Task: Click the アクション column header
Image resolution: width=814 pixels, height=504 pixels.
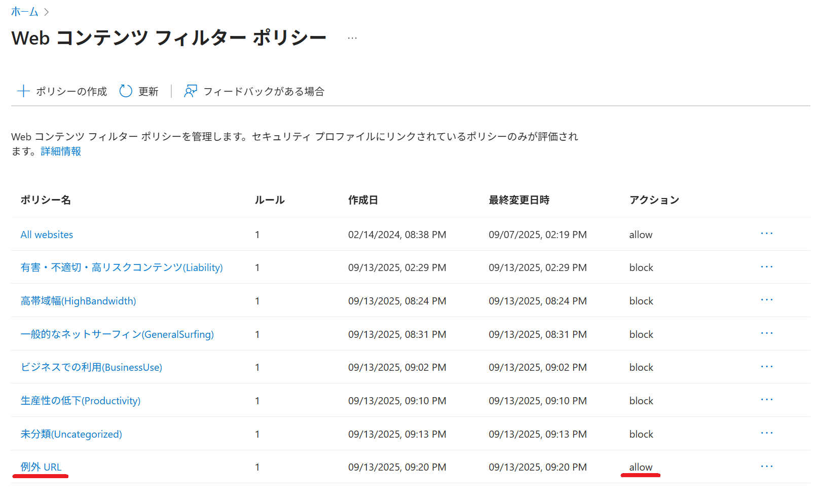Action: (654, 200)
